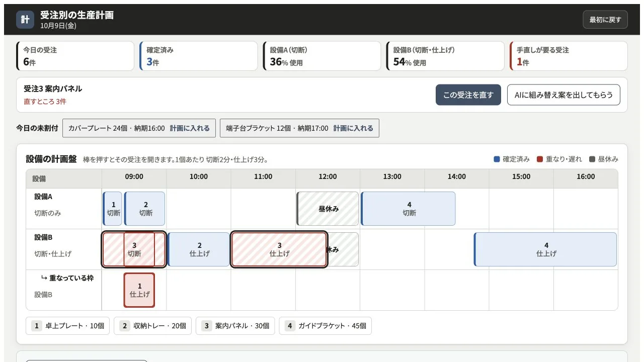This screenshot has width=644, height=362.
Task: Click the 設備A(切断) 36% usage card
Action: [x=322, y=56]
